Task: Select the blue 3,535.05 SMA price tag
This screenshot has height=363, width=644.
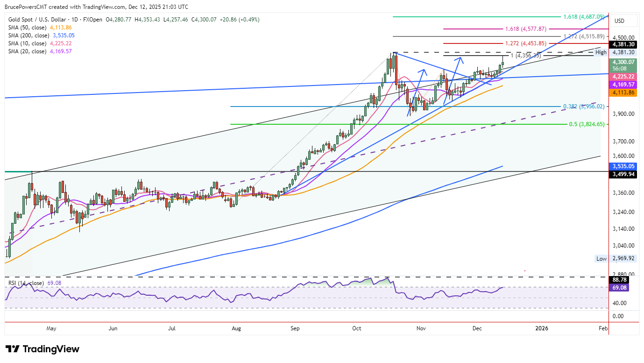Action: click(623, 166)
